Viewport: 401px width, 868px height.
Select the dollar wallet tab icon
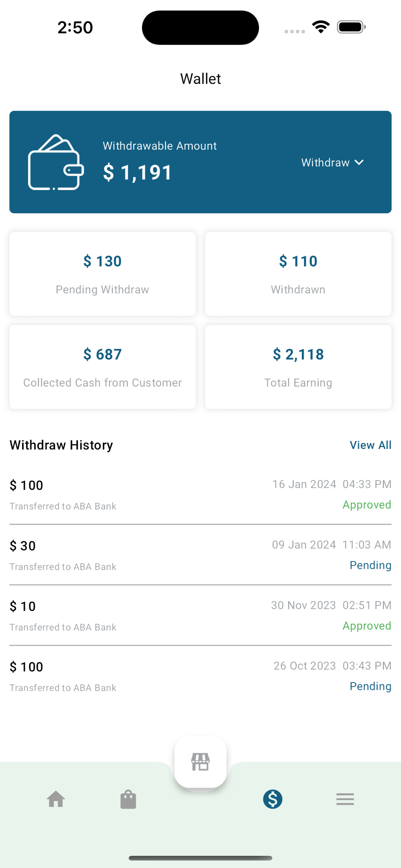click(x=273, y=799)
